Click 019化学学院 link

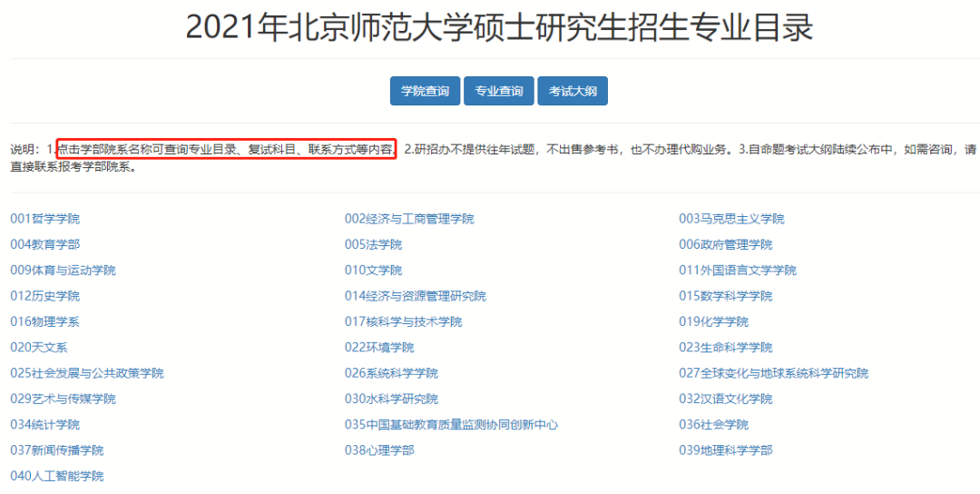(714, 321)
